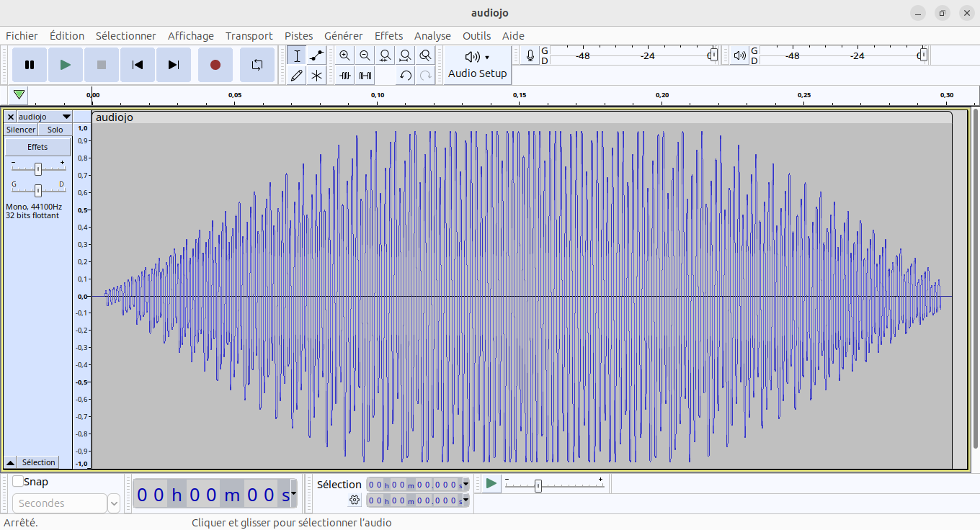The width and height of the screenshot is (980, 530).
Task: Click the microphone record meter icon
Action: pyautogui.click(x=530, y=55)
